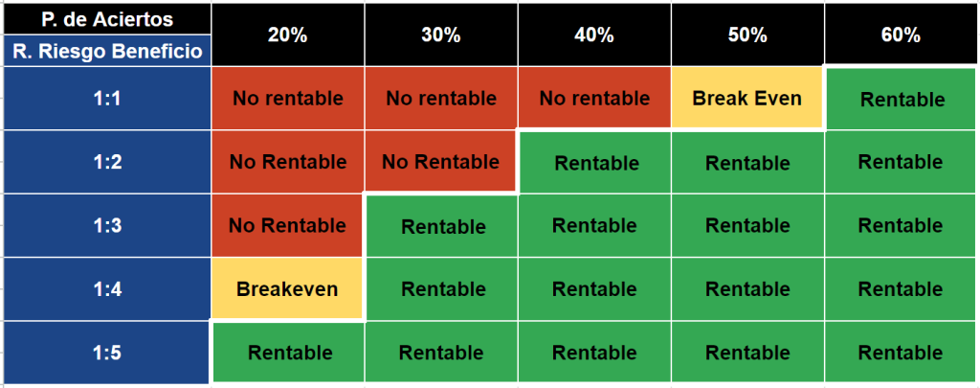Click the 20% column header
Viewport: 980px width, 388px height.
pos(287,34)
